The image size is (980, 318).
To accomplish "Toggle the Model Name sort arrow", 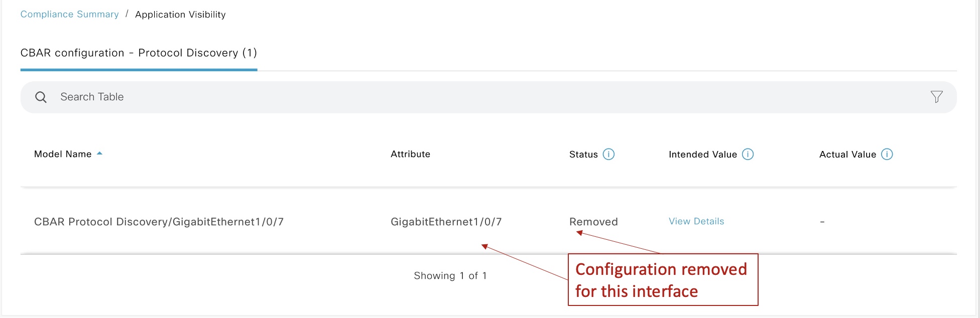I will point(99,153).
